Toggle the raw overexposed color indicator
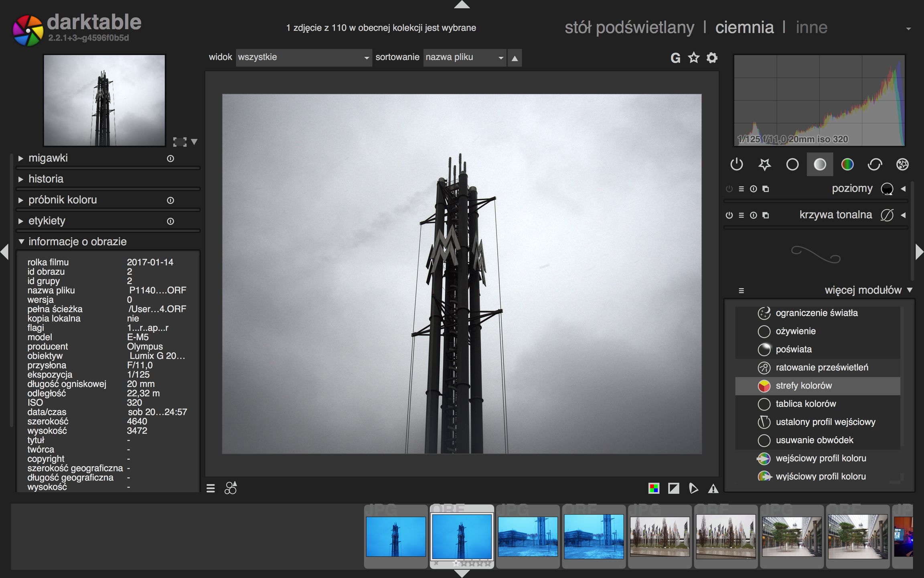924x578 pixels. pos(654,488)
